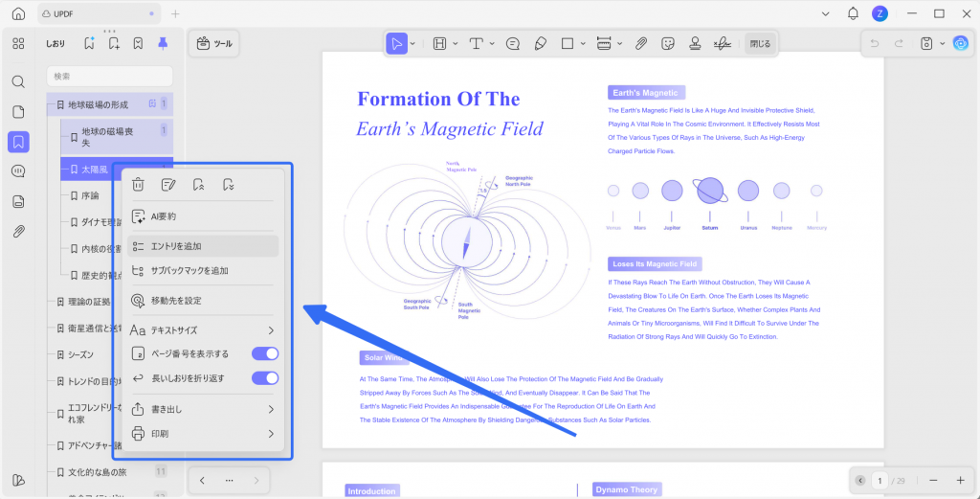Click the 閉じる button in toolbar
The width and height of the screenshot is (980, 499).
pos(760,44)
